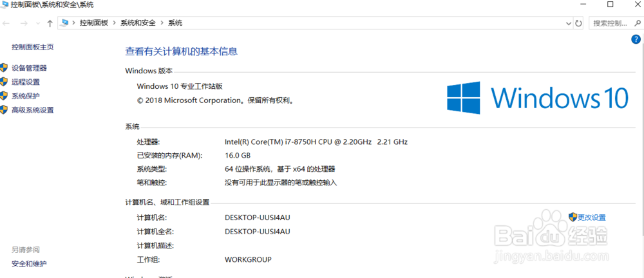Click system type text 64 位操作系统
The height and width of the screenshot is (278, 644).
pyautogui.click(x=280, y=169)
